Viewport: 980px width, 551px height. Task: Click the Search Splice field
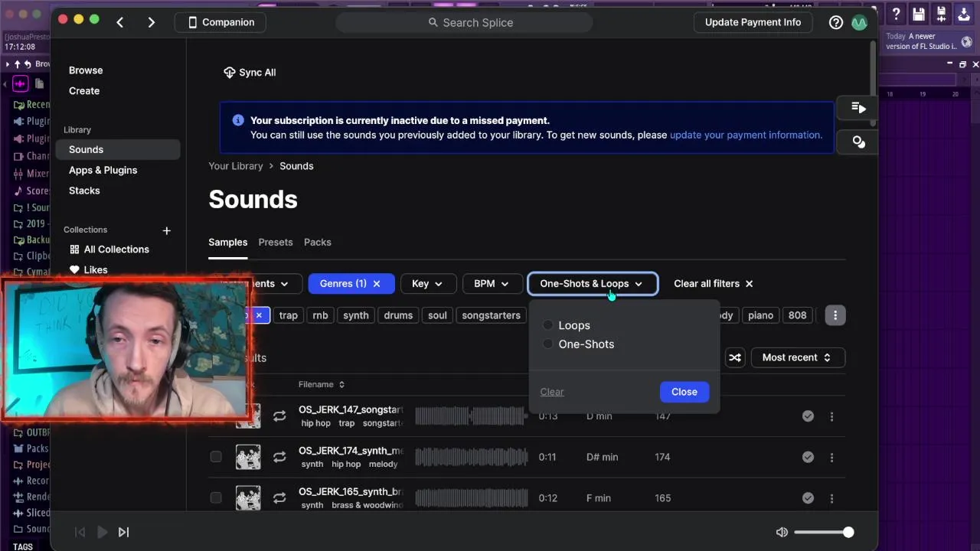(x=464, y=22)
